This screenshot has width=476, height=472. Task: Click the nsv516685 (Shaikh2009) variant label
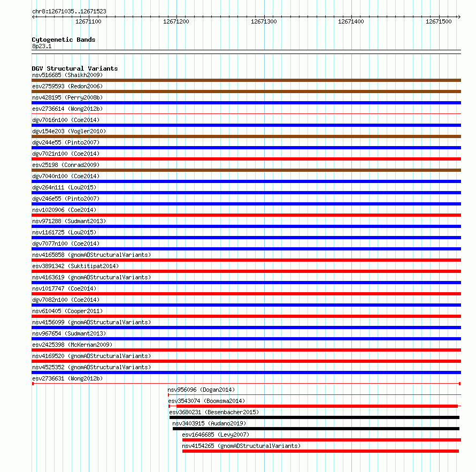point(67,75)
